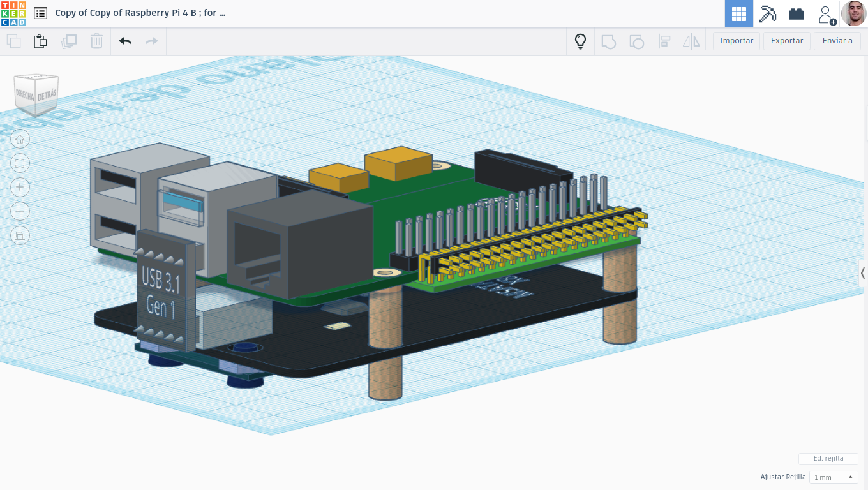Click the Paste clipboard icon
This screenshot has width=868, height=490.
pyautogui.click(x=40, y=41)
